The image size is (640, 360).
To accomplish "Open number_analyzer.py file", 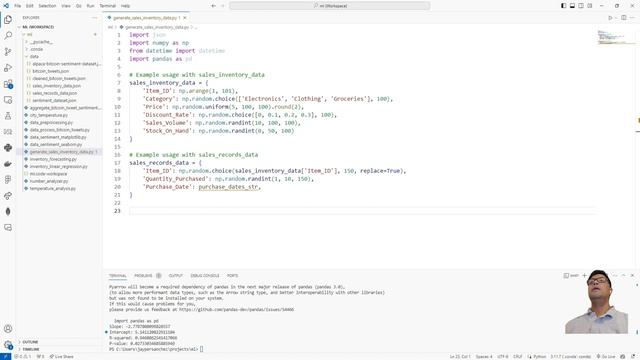I will (49, 181).
